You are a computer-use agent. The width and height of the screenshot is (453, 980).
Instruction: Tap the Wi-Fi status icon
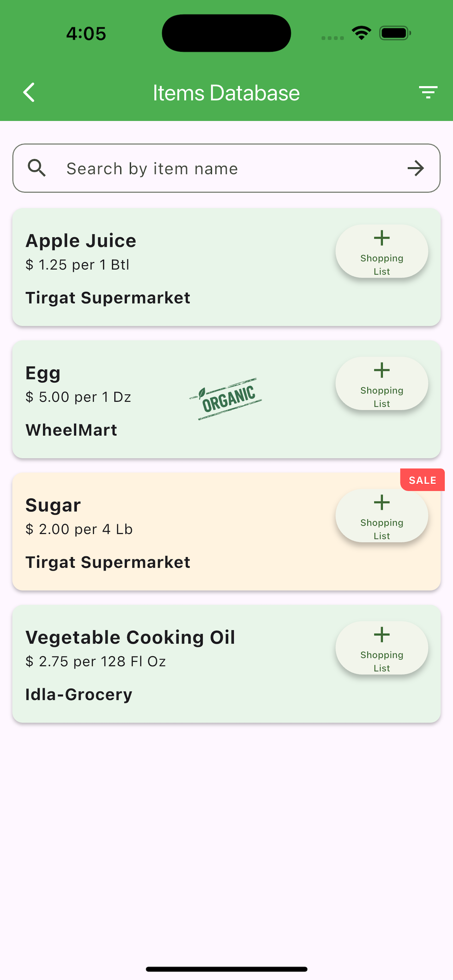pyautogui.click(x=361, y=33)
